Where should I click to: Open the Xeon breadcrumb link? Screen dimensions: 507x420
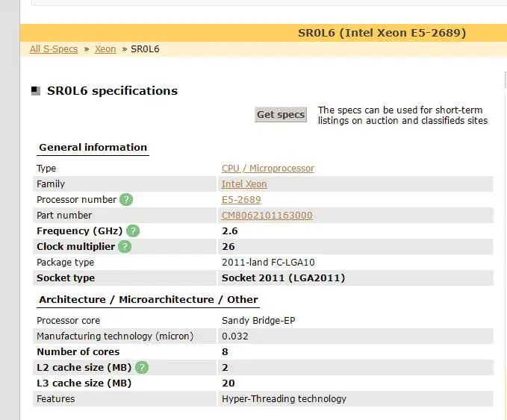pos(105,49)
